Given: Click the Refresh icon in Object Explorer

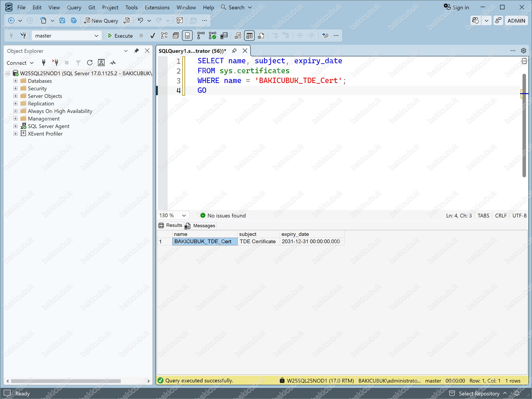Looking at the screenshot, I should (90, 63).
